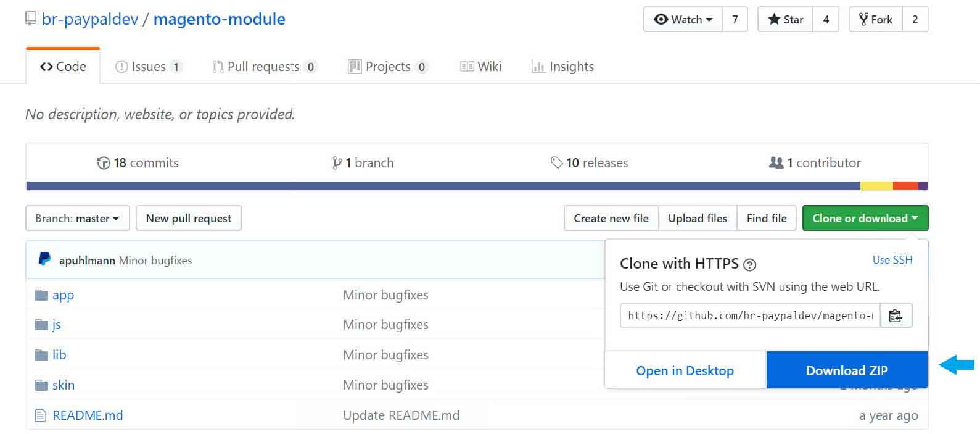
Task: Open the Issues tab
Action: coord(149,67)
